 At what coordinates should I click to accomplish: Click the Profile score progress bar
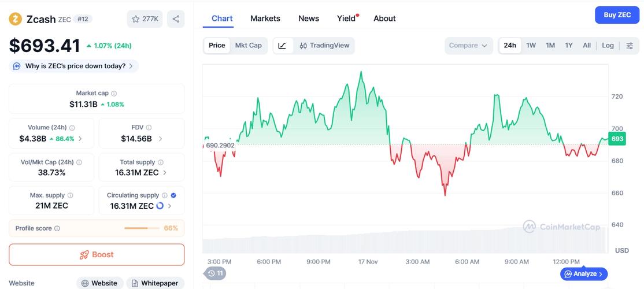tap(142, 228)
